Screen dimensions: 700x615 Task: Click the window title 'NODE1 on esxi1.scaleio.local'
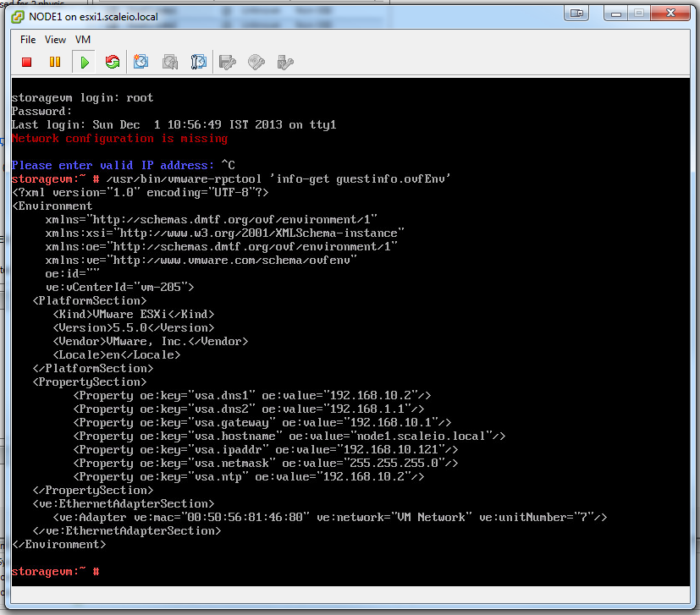[93, 17]
